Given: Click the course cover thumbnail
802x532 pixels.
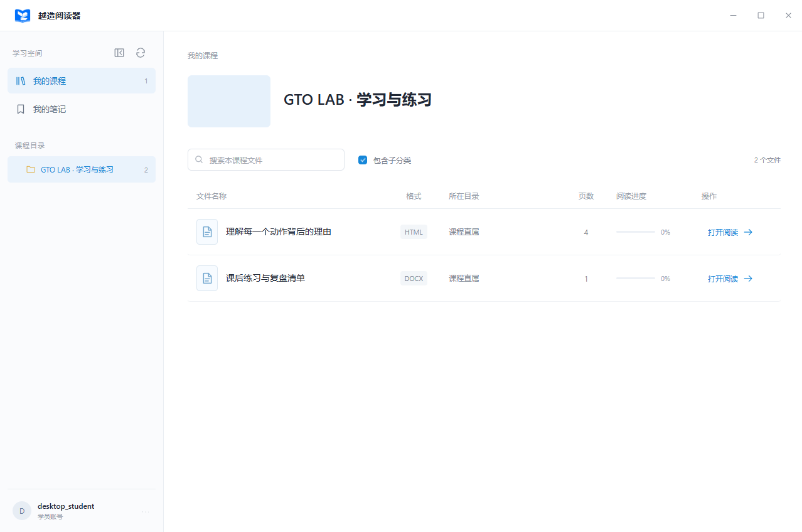Looking at the screenshot, I should [x=229, y=101].
